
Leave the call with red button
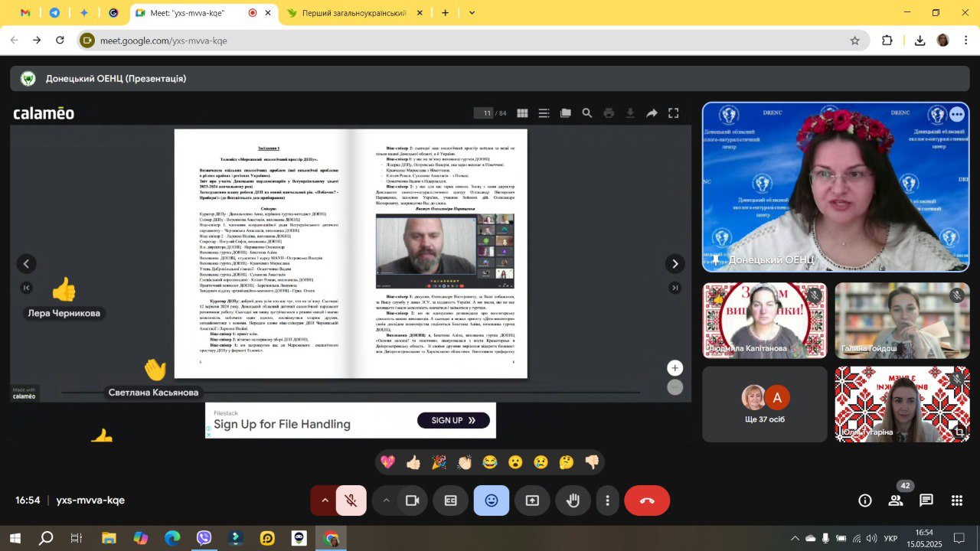coord(647,500)
